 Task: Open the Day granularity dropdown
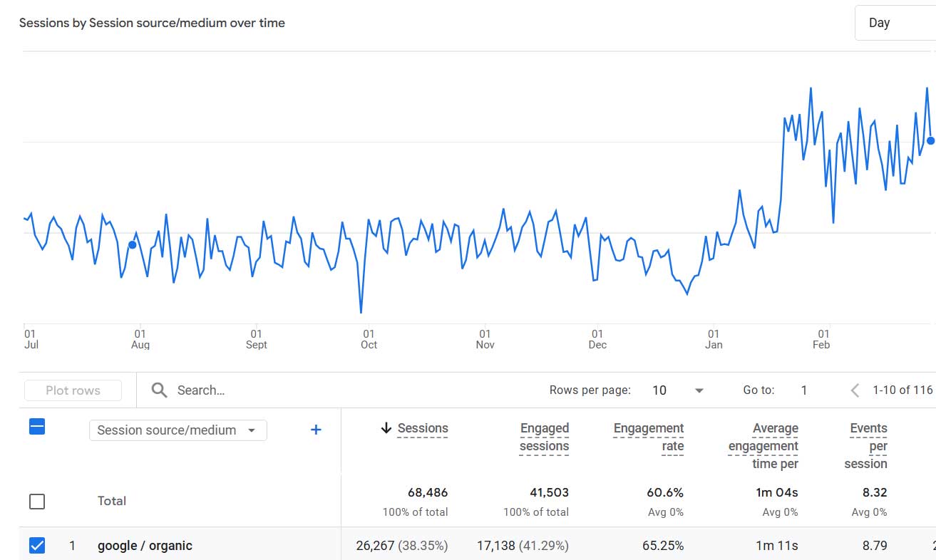click(x=895, y=23)
